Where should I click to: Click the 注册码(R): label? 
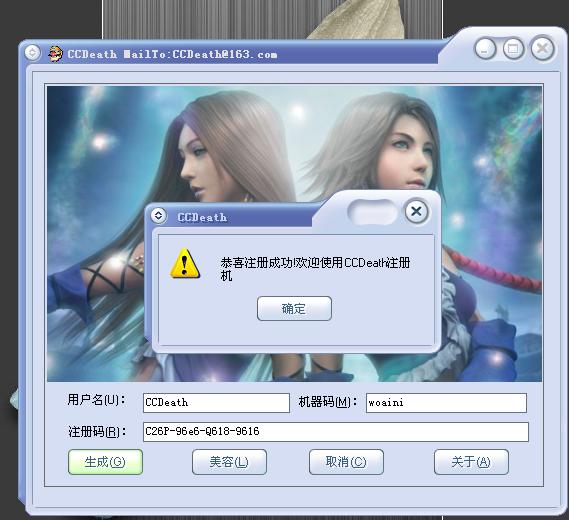[x=97, y=432]
